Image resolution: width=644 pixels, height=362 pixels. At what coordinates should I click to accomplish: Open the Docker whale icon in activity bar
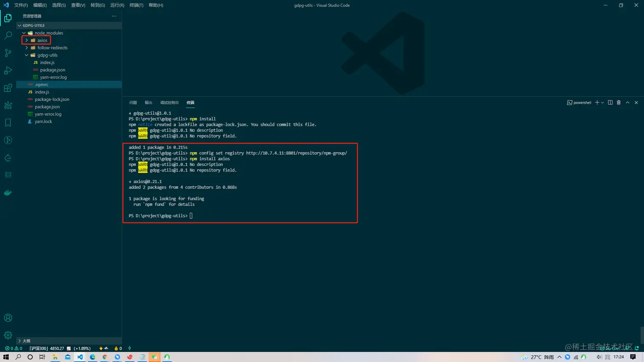coord(8,192)
